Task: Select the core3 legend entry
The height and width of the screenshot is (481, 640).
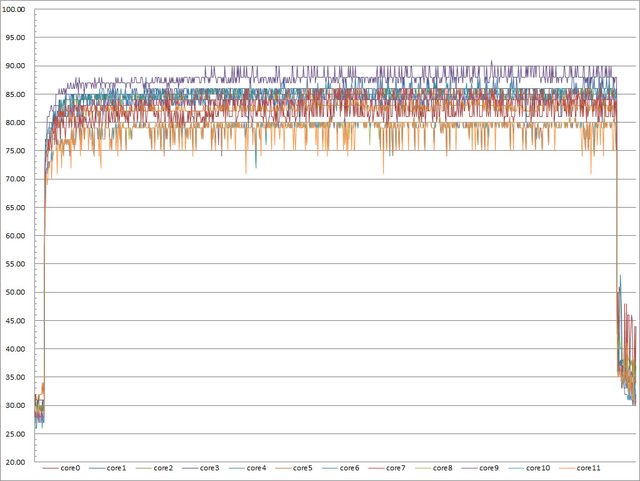Action: [209, 468]
